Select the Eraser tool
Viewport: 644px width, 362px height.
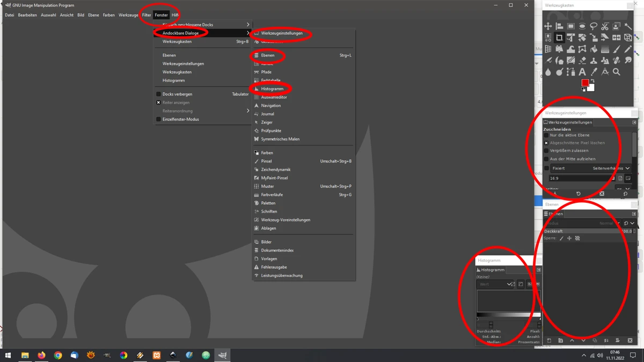582,61
